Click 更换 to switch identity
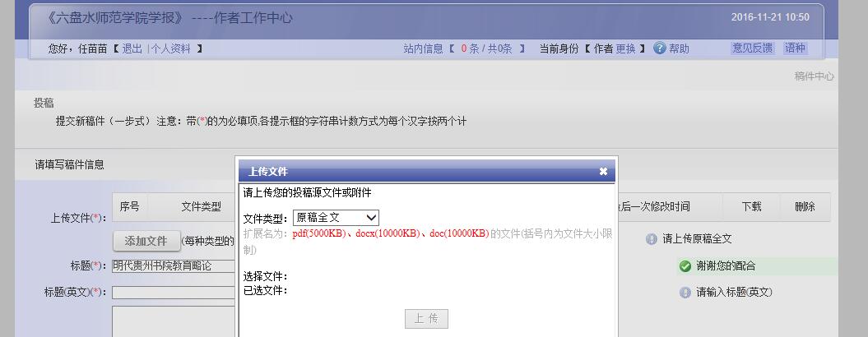This screenshot has width=868, height=337. pos(626,48)
